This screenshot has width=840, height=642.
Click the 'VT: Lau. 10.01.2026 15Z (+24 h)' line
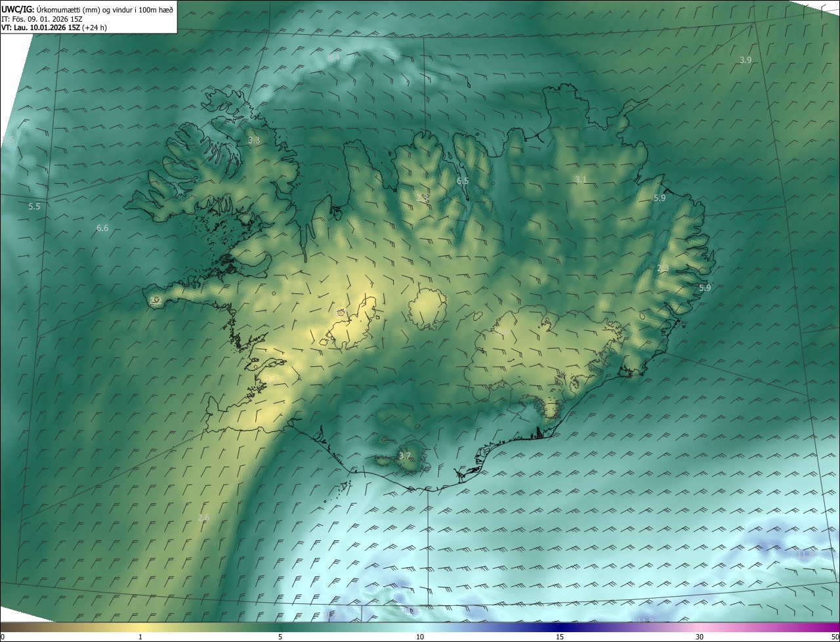coord(54,28)
